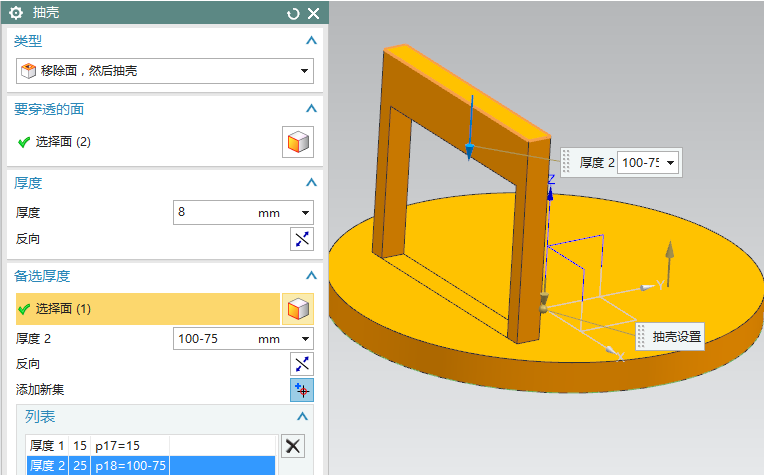This screenshot has height=475, width=764.
Task: Click the 抽壳设置 label in viewport
Action: coord(676,337)
